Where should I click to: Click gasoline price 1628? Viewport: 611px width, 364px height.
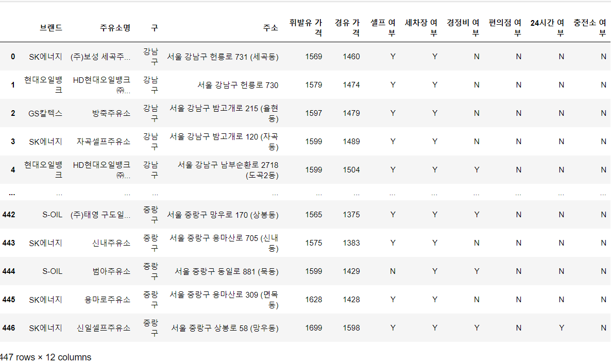[314, 300]
